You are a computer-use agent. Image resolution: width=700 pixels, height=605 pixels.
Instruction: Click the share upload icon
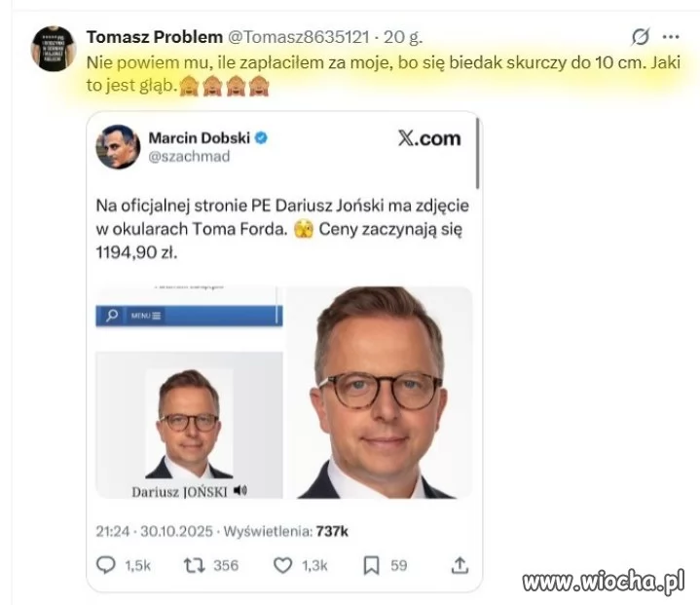pyautogui.click(x=460, y=565)
